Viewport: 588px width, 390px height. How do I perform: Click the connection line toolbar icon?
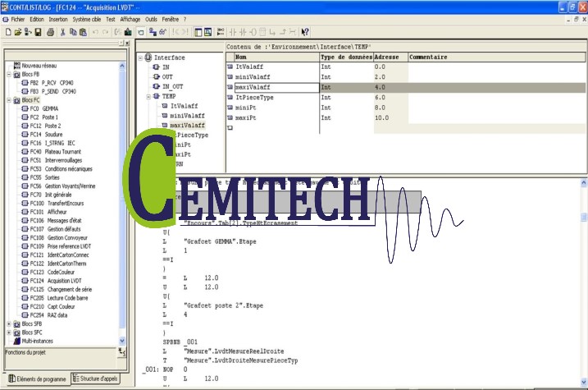pyautogui.click(x=293, y=32)
